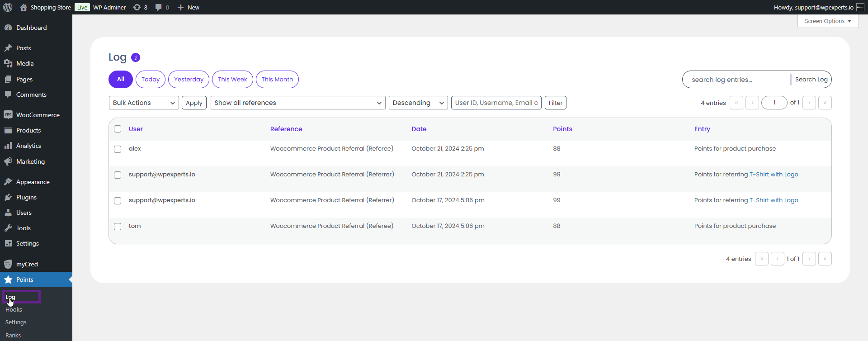
Task: Tick the select-all checkbox in table header
Action: pos(118,129)
